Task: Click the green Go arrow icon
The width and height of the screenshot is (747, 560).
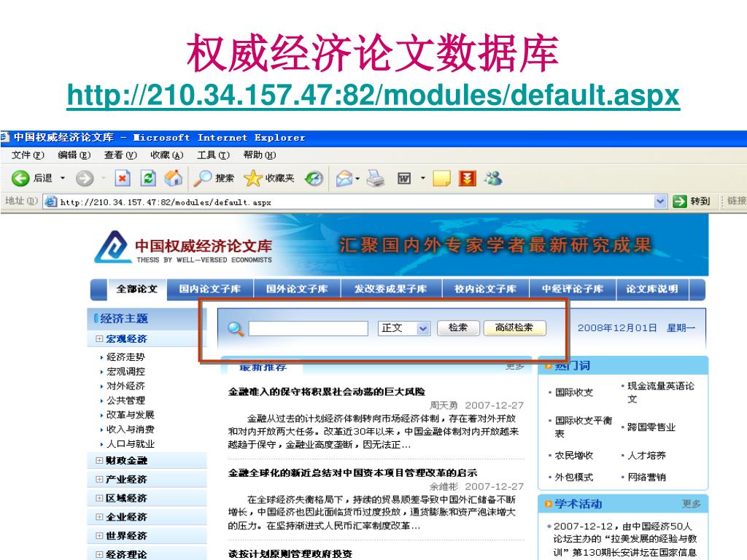Action: tap(679, 201)
